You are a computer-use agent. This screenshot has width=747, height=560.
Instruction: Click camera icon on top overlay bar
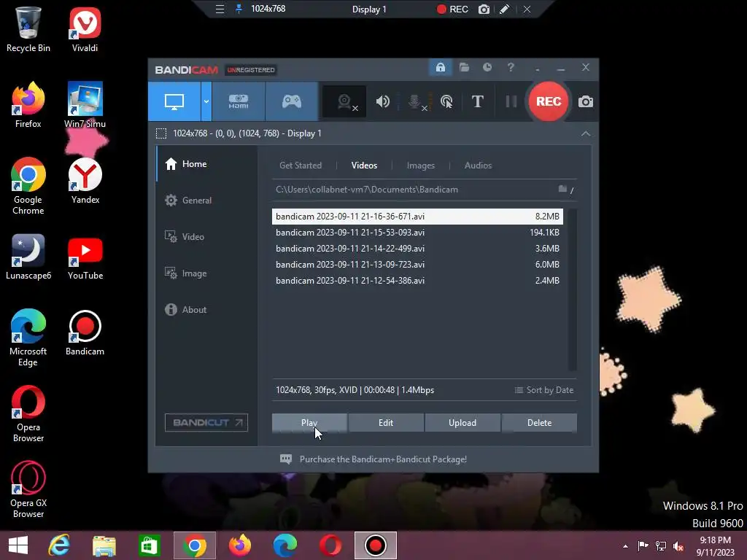click(484, 9)
